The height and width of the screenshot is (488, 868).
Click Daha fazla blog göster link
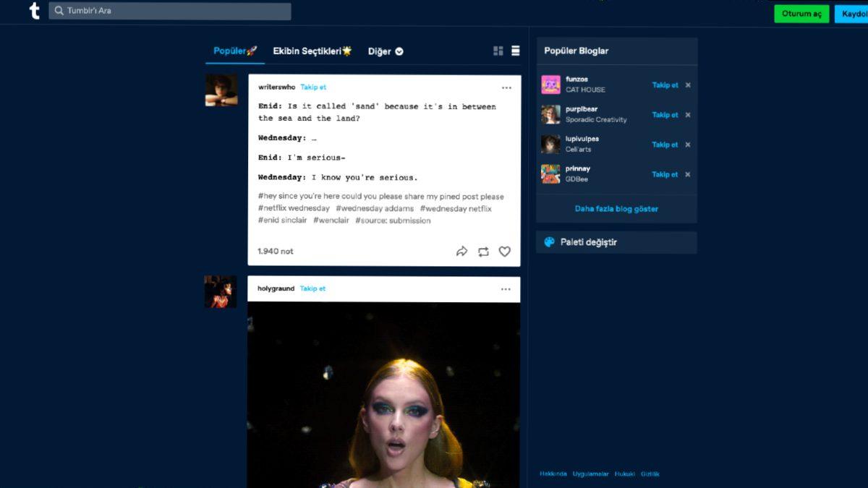pos(616,208)
